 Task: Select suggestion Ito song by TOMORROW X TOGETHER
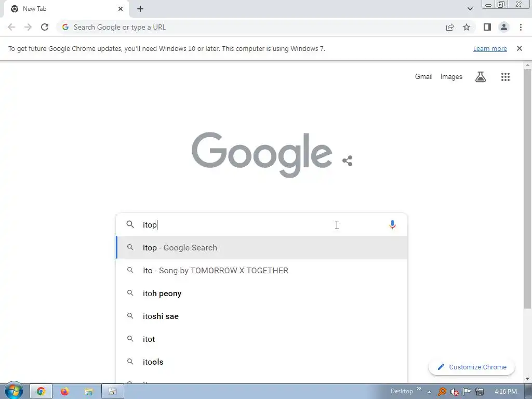(x=262, y=270)
